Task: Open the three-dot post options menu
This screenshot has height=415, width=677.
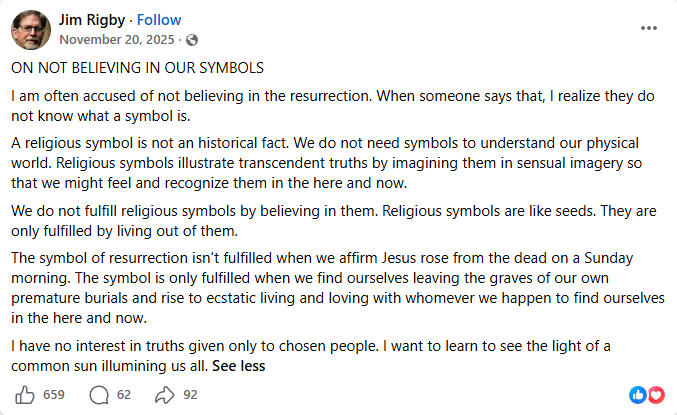Action: coord(649,28)
